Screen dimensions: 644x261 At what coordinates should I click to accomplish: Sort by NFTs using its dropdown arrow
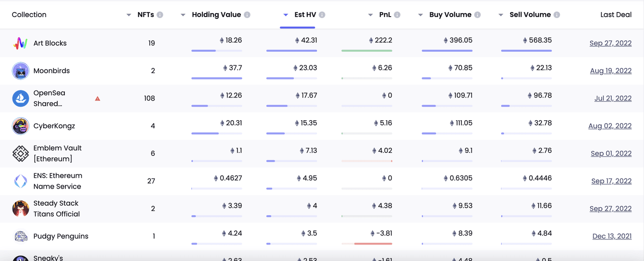tap(129, 15)
